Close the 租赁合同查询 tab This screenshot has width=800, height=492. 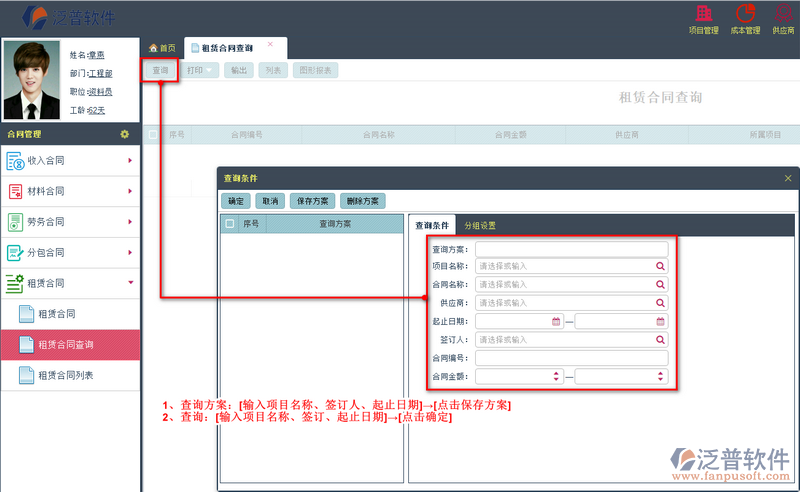[270, 44]
